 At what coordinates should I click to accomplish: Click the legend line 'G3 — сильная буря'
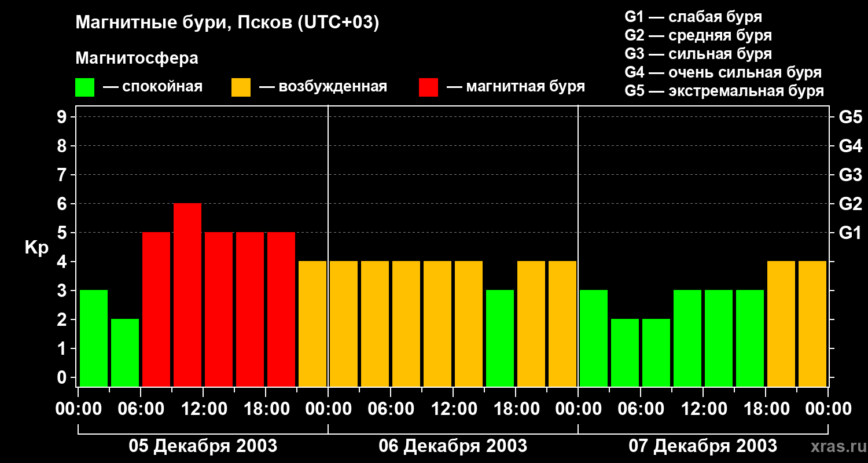[x=698, y=54]
